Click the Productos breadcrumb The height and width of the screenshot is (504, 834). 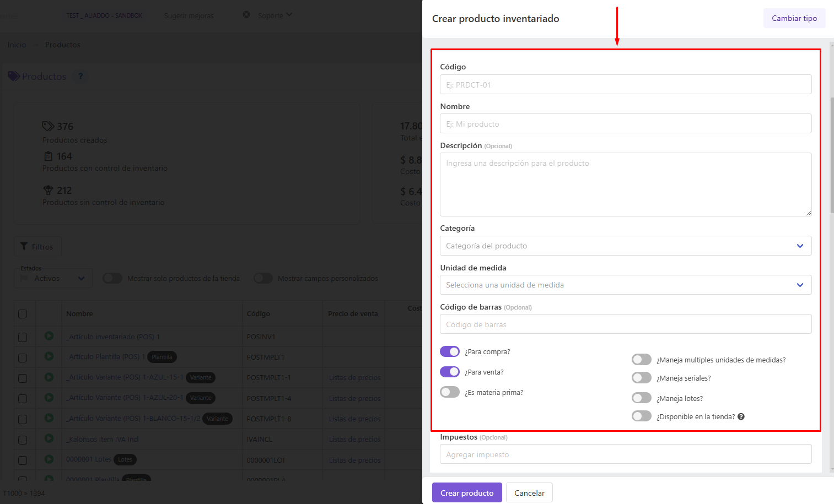[x=63, y=45]
